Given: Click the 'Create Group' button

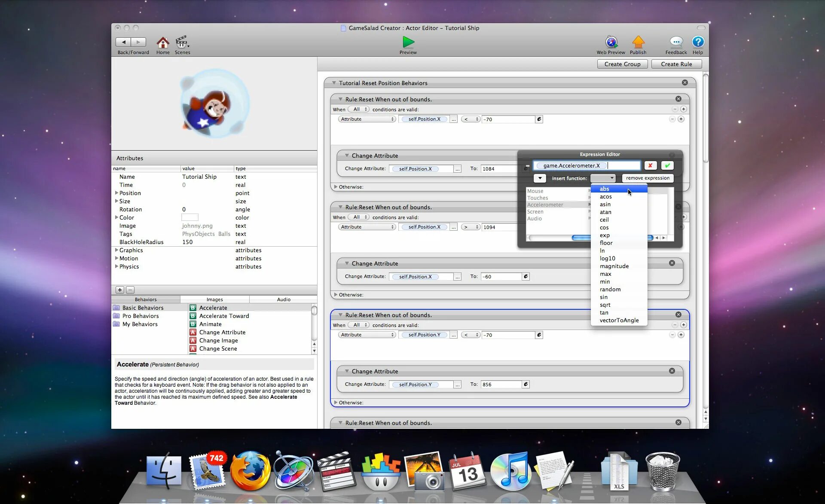Looking at the screenshot, I should [623, 64].
